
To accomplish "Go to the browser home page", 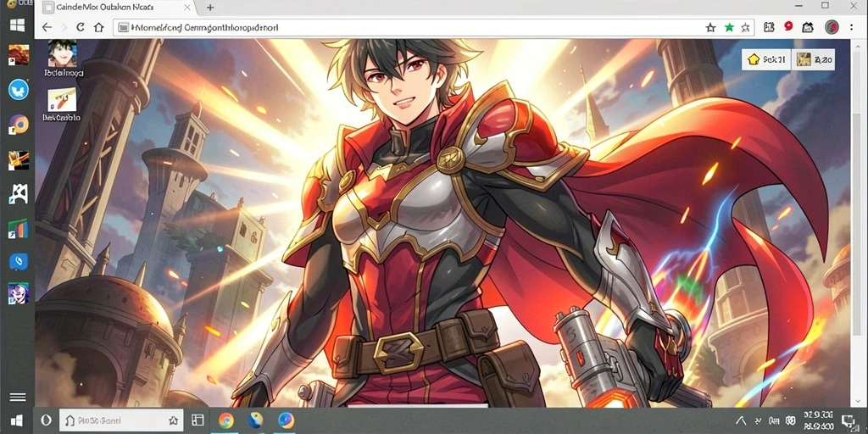I will [98, 27].
